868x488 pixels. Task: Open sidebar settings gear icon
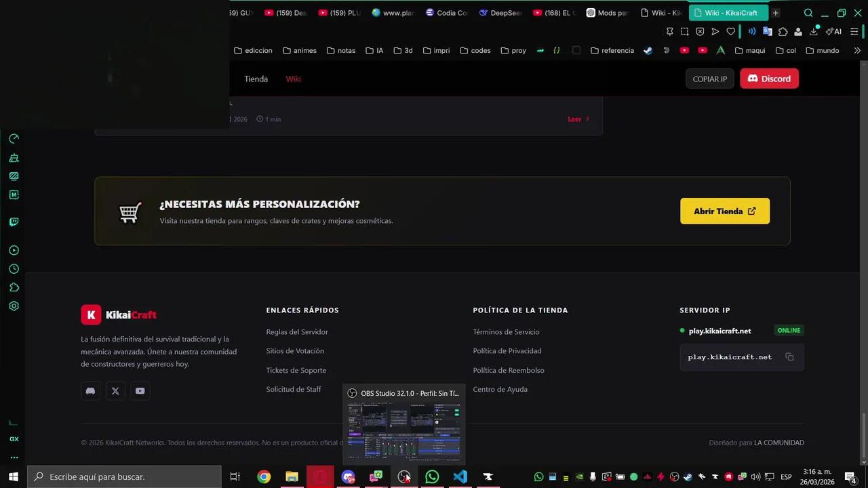coord(14,306)
